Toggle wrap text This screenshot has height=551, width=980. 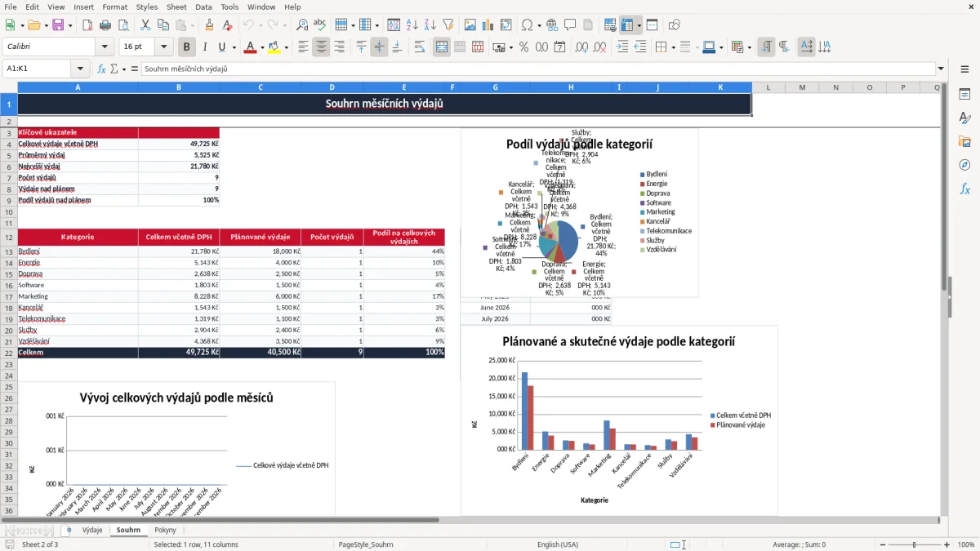click(420, 47)
